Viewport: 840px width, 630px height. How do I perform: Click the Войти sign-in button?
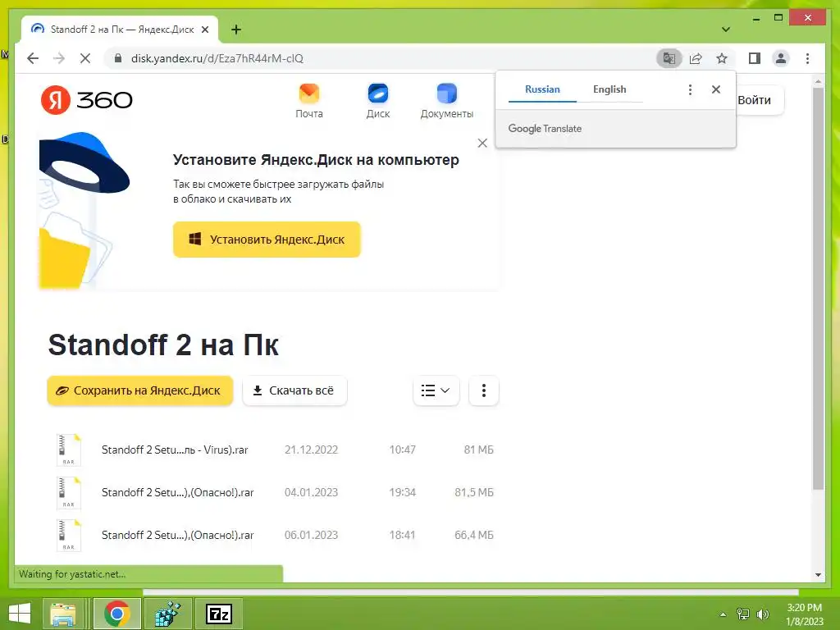(x=760, y=100)
